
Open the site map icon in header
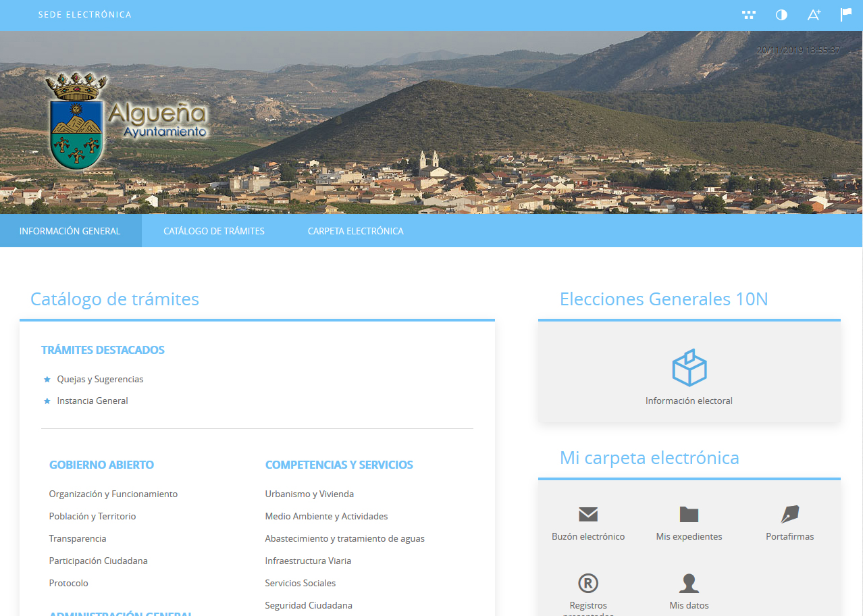748,15
